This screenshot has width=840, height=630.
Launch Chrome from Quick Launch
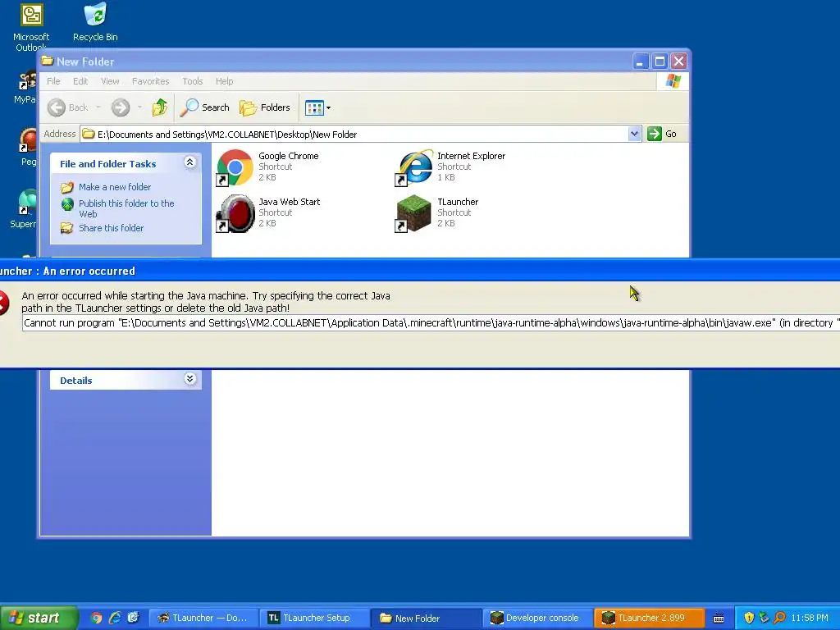(97, 619)
